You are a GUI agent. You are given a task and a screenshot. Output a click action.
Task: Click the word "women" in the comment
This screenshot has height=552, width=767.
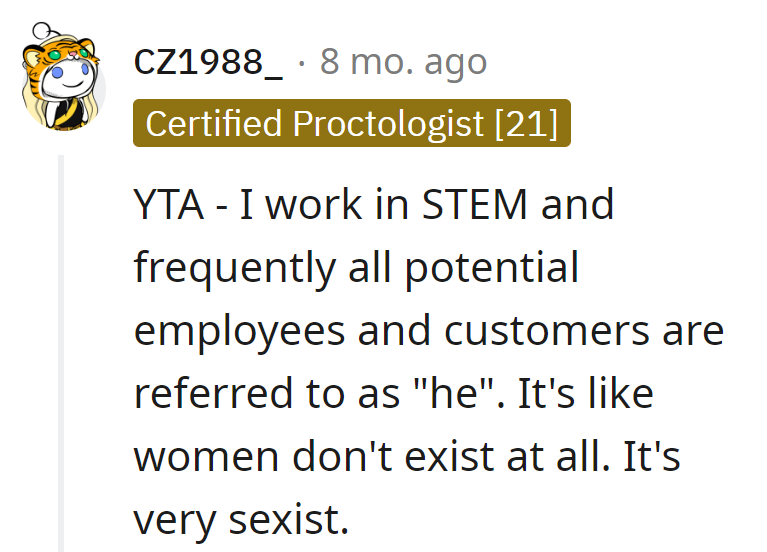pos(206,456)
